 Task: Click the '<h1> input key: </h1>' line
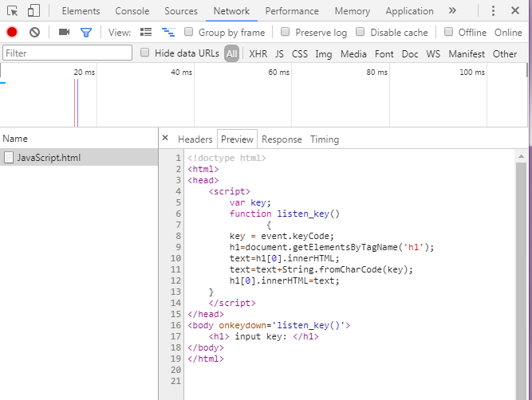tap(264, 336)
